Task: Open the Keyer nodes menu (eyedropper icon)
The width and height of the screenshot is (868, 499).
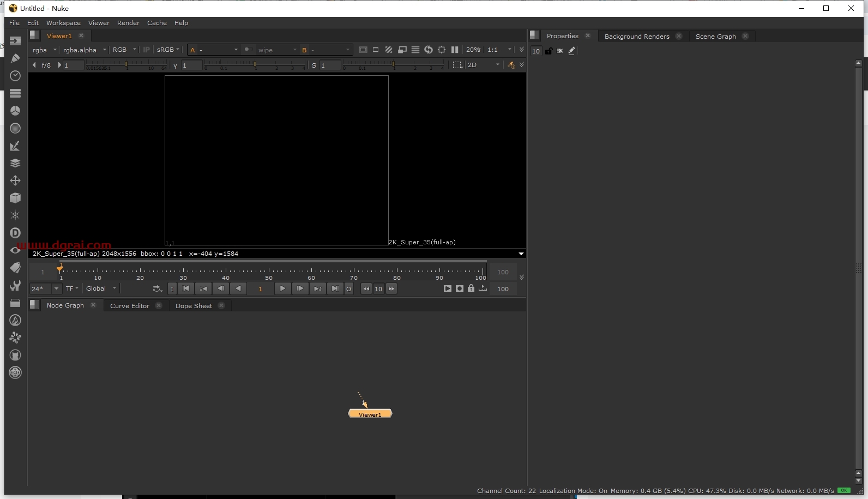Action: coord(15,146)
